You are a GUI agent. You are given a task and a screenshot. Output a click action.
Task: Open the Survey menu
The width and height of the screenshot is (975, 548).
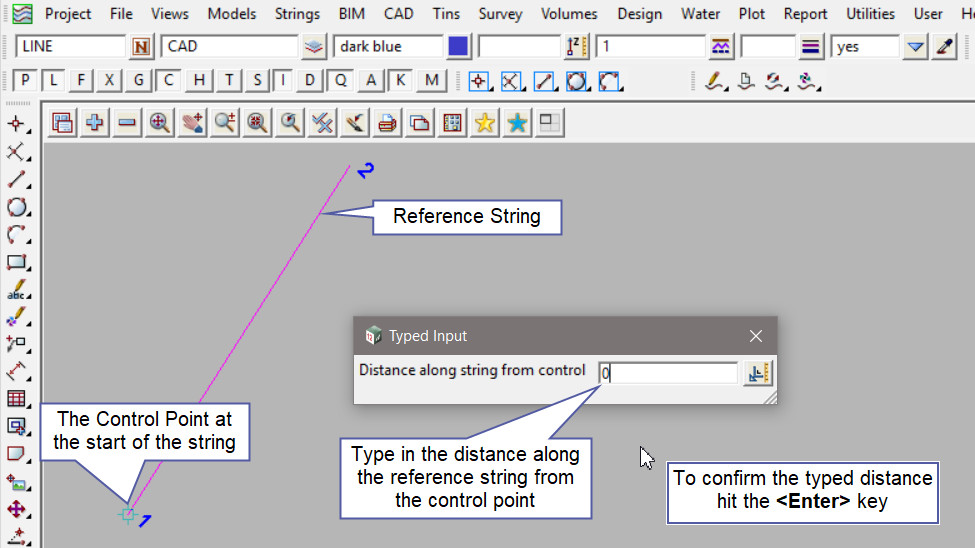[x=501, y=14]
